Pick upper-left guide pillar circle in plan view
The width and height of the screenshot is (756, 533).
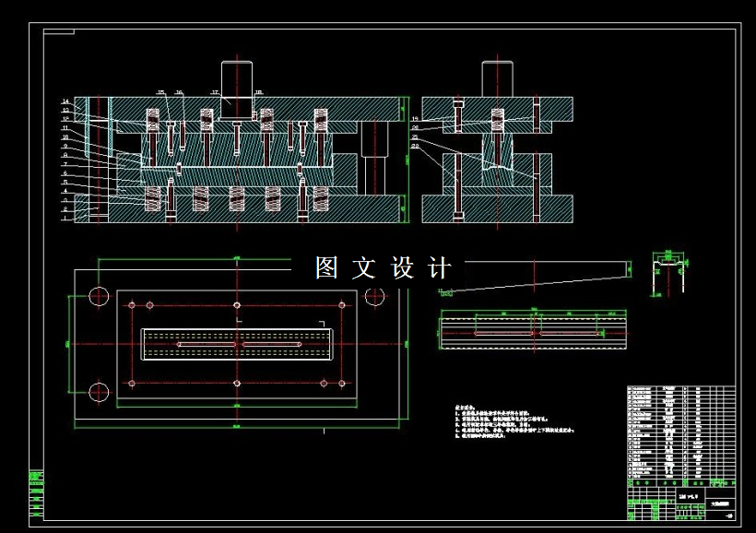99,296
